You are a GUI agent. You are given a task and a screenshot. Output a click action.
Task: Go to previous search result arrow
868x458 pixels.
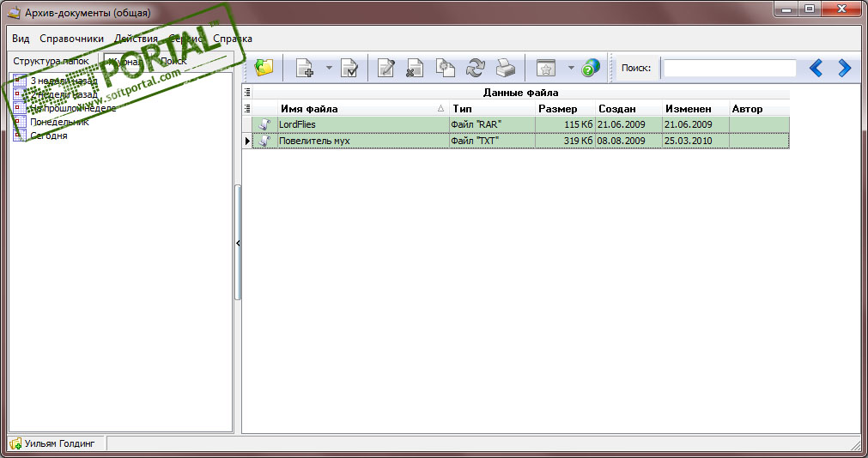tap(816, 68)
